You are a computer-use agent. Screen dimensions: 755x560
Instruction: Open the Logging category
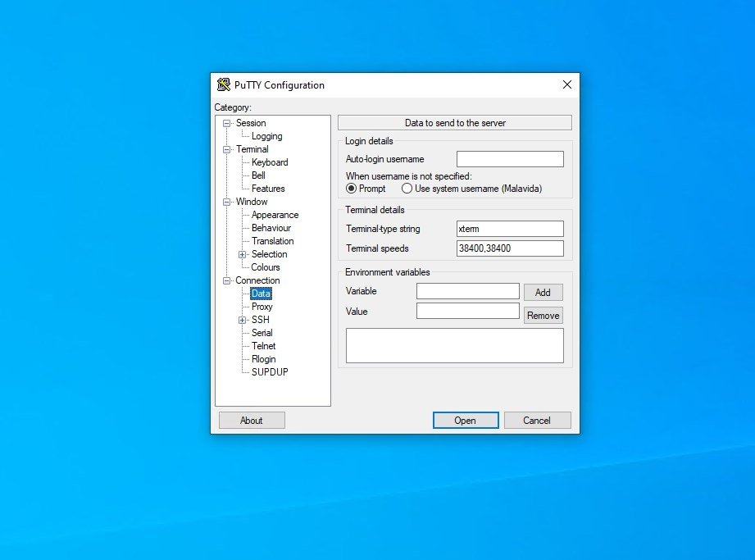266,136
